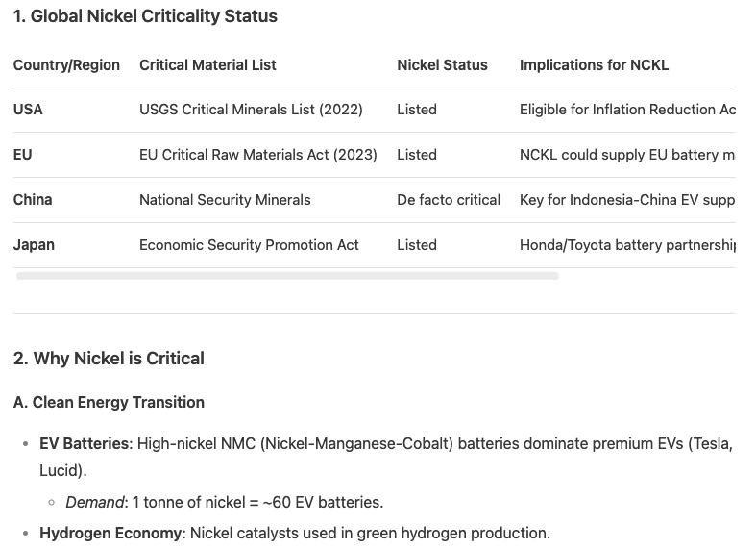Click the 'Why Nickel is Critical' heading
This screenshot has width=756, height=549.
[x=109, y=359]
